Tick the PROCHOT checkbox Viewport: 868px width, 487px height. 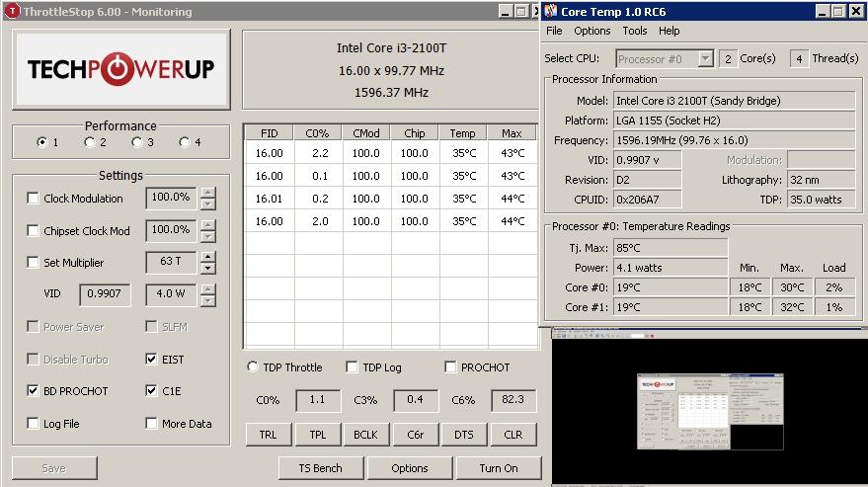450,366
